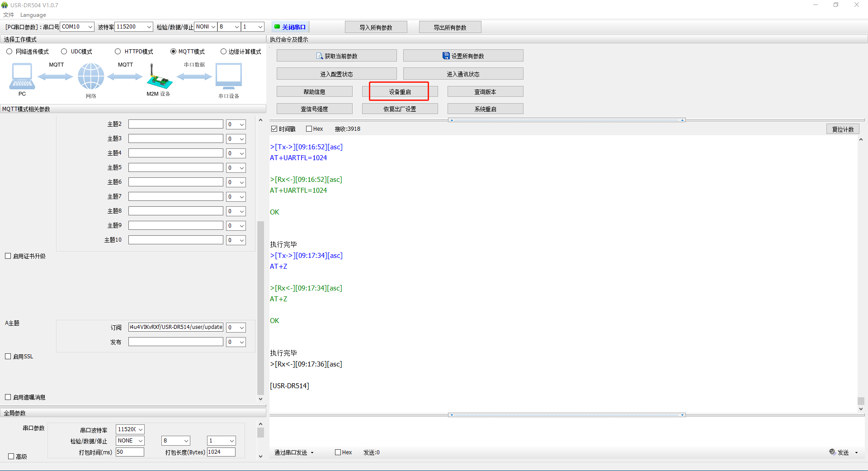
Task: Uncheck the timestamp checkbox
Action: tap(274, 129)
